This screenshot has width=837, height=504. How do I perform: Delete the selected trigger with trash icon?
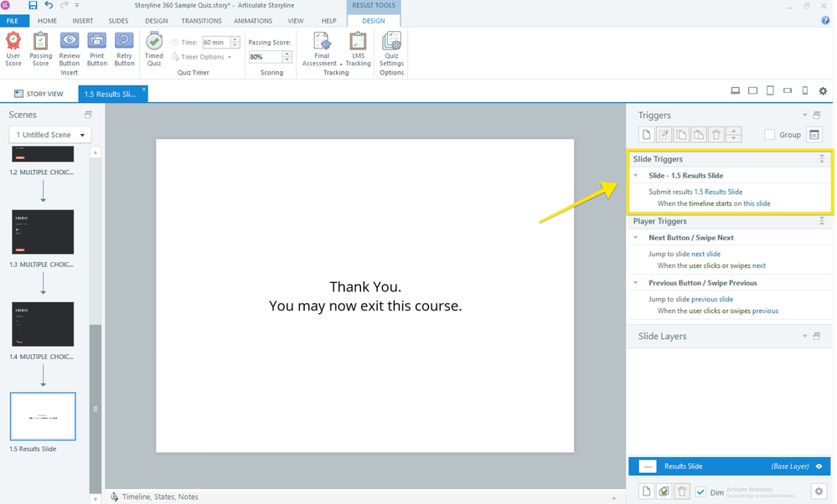(716, 135)
